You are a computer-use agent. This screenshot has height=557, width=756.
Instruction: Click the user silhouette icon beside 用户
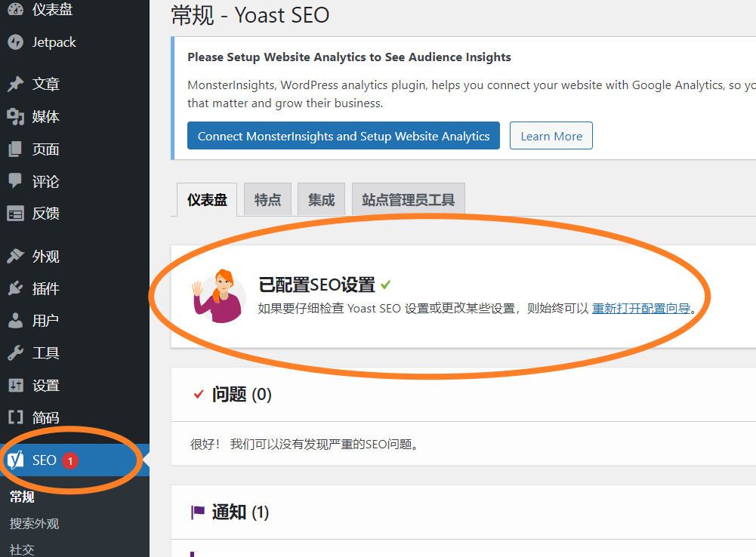[15, 321]
